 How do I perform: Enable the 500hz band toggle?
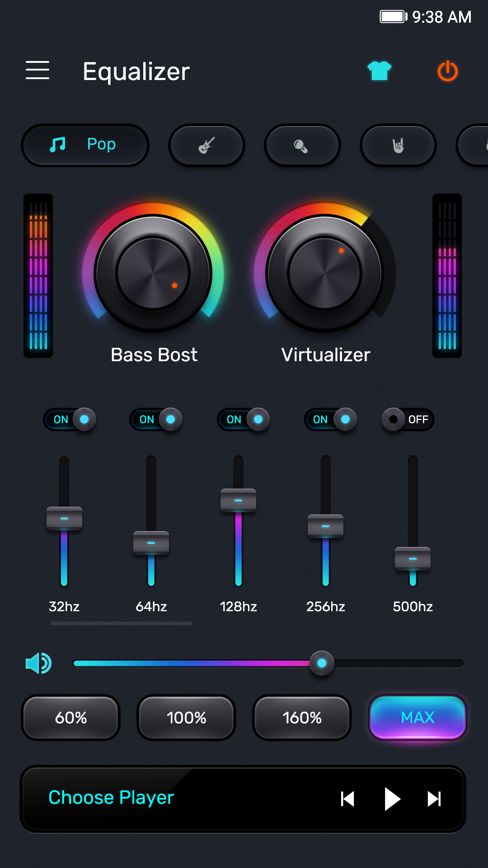(x=408, y=420)
